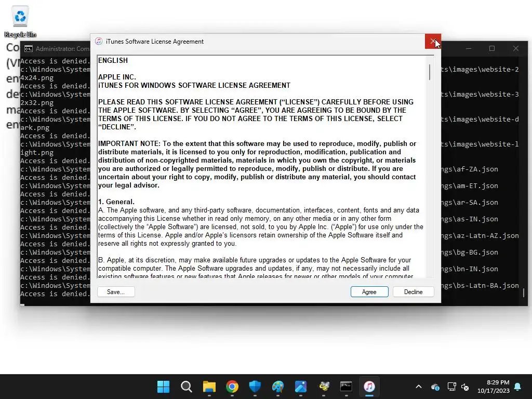Image resolution: width=532 pixels, height=399 pixels.
Task: Click "ight.png" line in Command Prompt
Action: pyautogui.click(x=37, y=152)
